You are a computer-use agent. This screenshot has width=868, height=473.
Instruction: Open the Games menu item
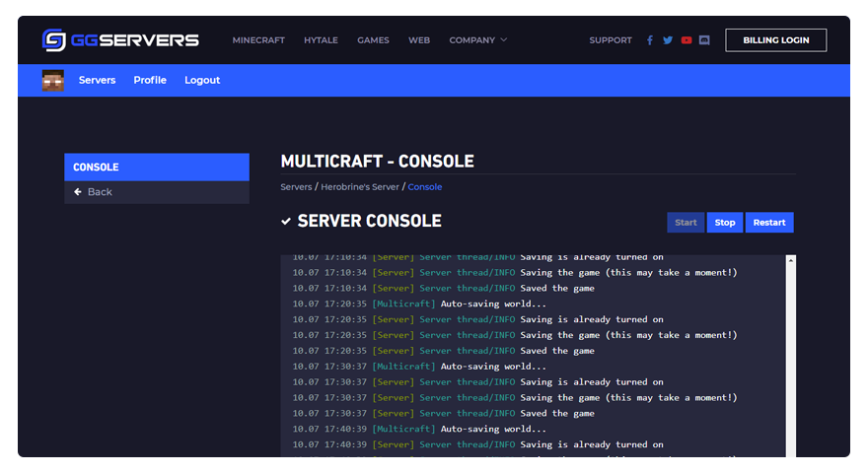click(x=373, y=39)
